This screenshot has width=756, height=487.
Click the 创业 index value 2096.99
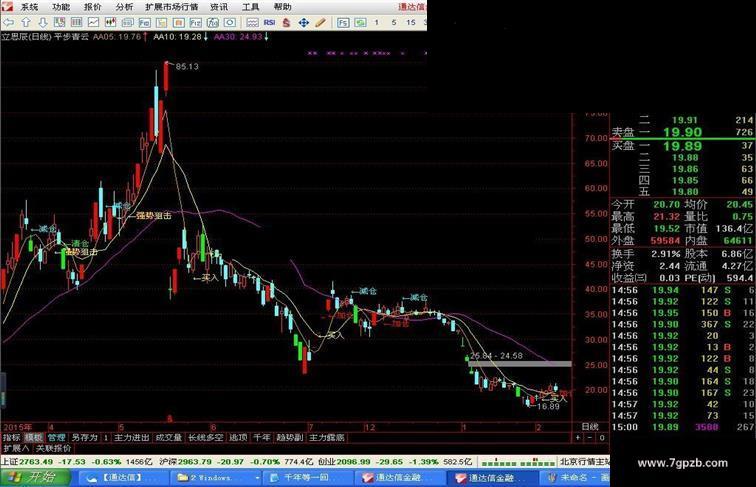(353, 462)
